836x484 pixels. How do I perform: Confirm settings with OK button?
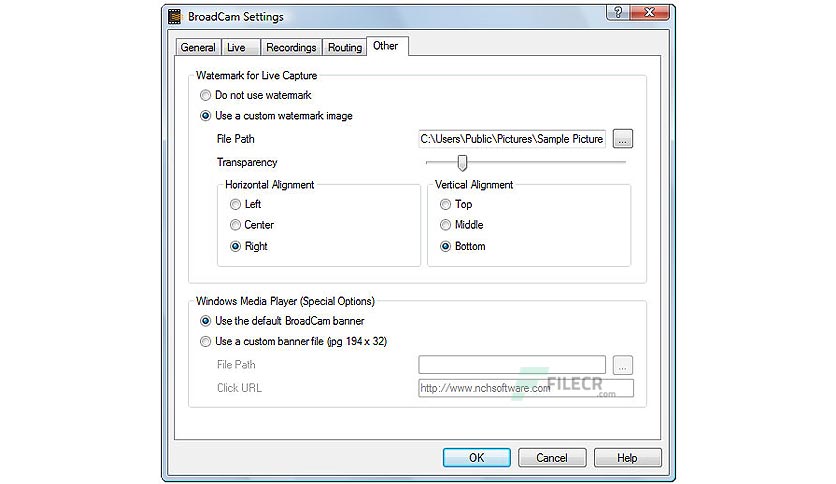(x=477, y=458)
